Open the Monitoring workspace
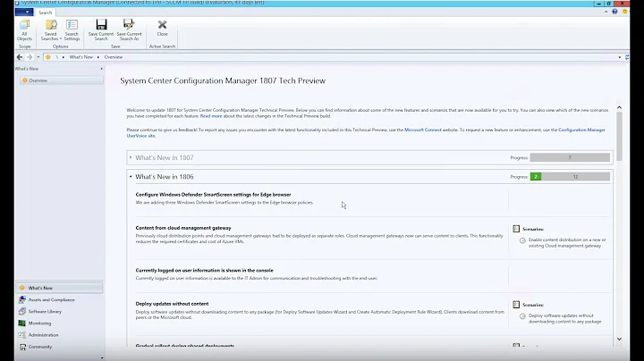Image resolution: width=644 pixels, height=361 pixels. (60, 323)
